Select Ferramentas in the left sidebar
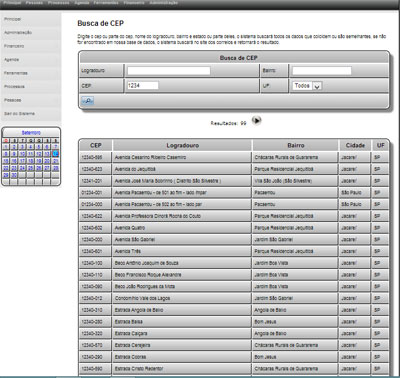 (31, 73)
